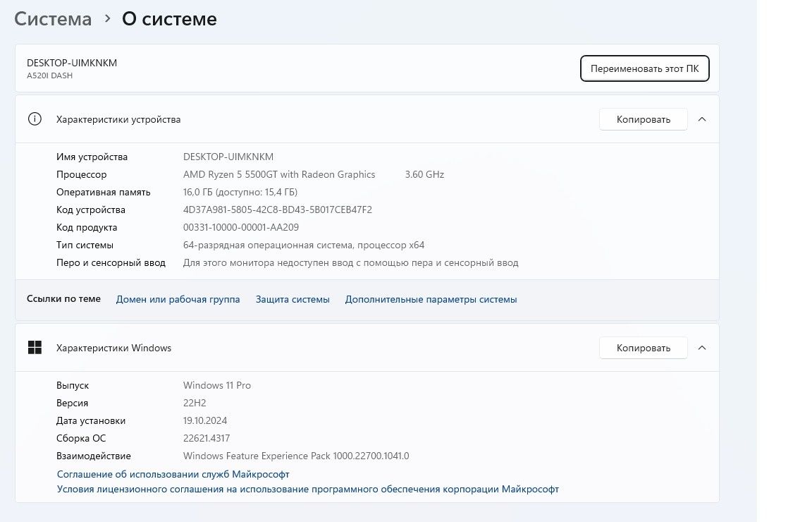Click the 22H2 version value

[195, 403]
